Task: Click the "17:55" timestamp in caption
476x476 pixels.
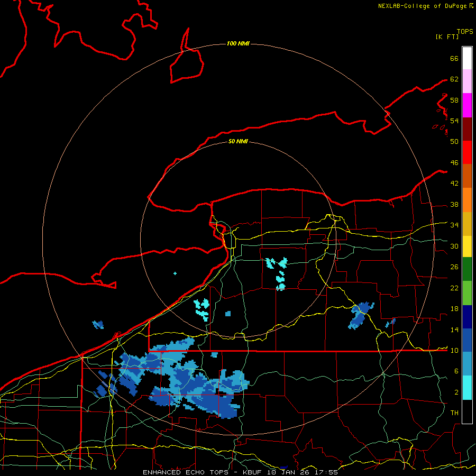Action: [x=327, y=472]
